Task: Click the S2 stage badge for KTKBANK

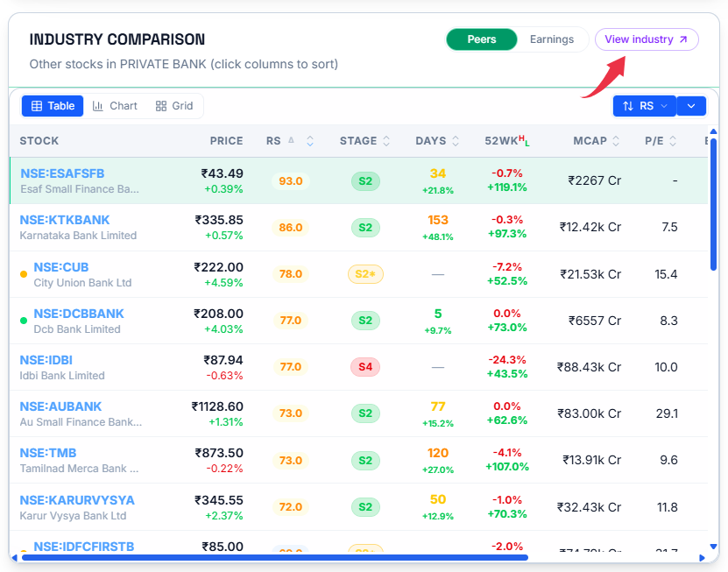Action: 365,228
